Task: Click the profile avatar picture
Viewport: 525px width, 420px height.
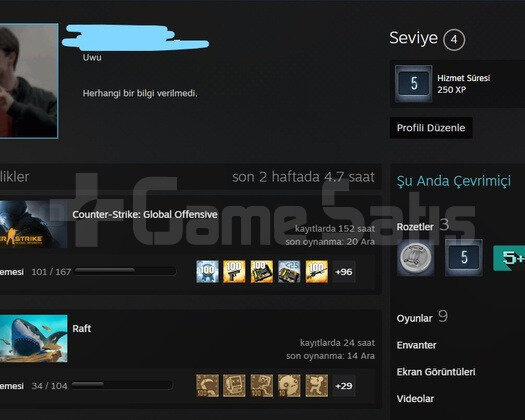Action: 29,81
